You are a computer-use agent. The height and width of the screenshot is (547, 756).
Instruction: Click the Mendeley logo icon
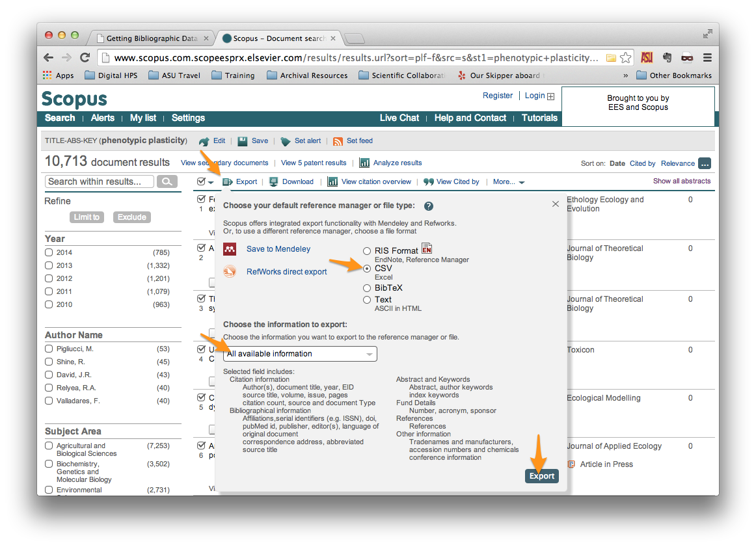point(230,249)
